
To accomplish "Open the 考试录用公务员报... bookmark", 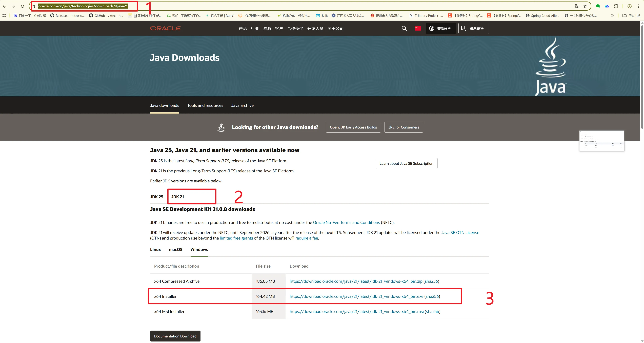I will (x=254, y=15).
